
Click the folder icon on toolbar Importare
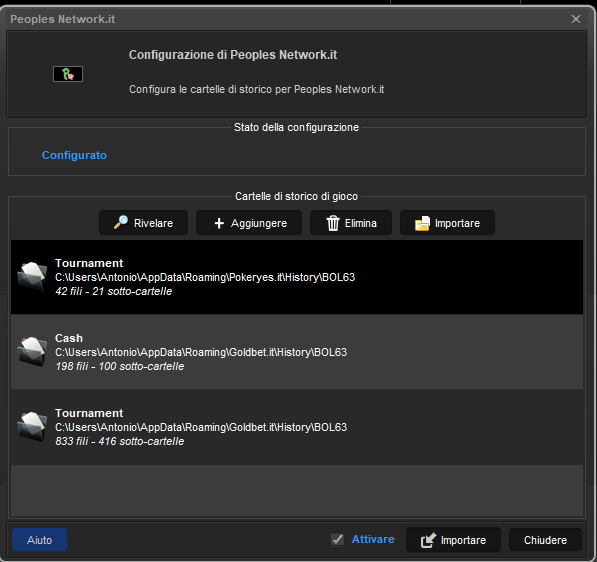[x=422, y=223]
